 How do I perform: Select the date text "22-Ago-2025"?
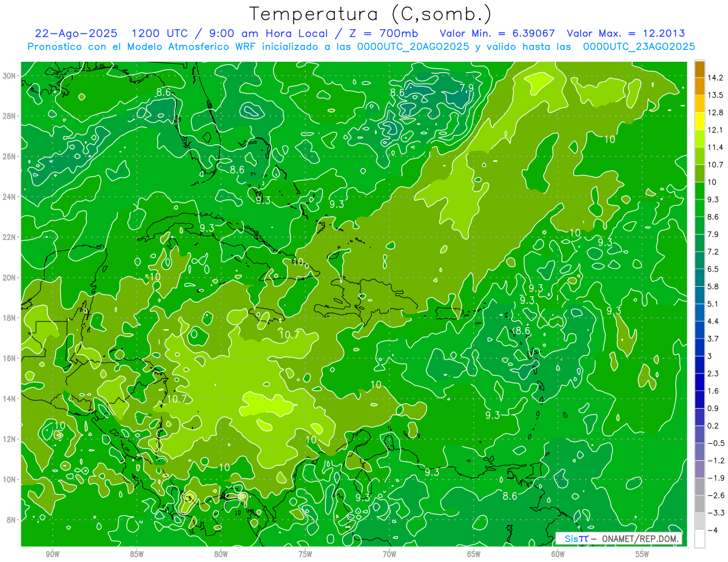(75, 33)
